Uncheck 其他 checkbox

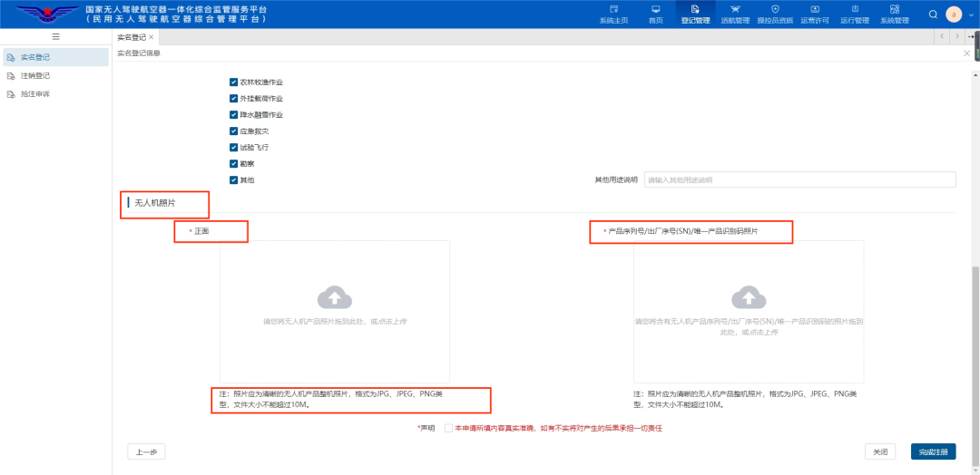[234, 179]
